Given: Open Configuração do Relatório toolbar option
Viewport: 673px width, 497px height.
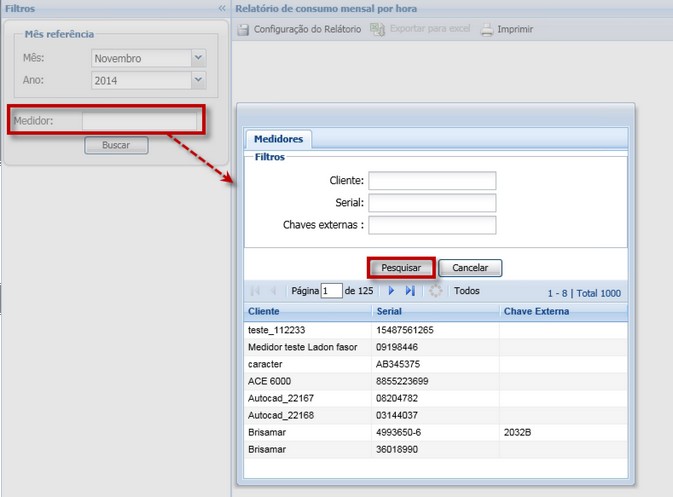Looking at the screenshot, I should 300,29.
